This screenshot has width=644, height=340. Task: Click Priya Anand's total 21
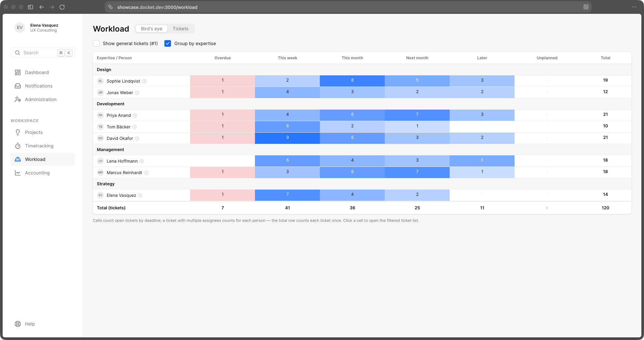tap(605, 115)
